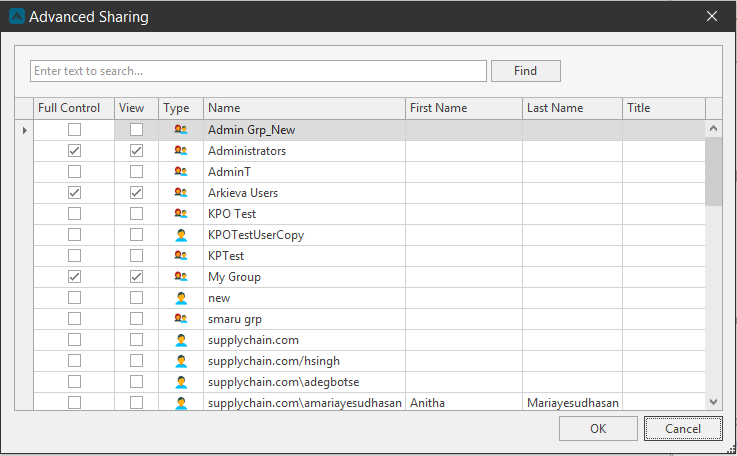Click the scrollbar up arrow
Image resolution: width=737 pixels, height=456 pixels.
click(713, 128)
